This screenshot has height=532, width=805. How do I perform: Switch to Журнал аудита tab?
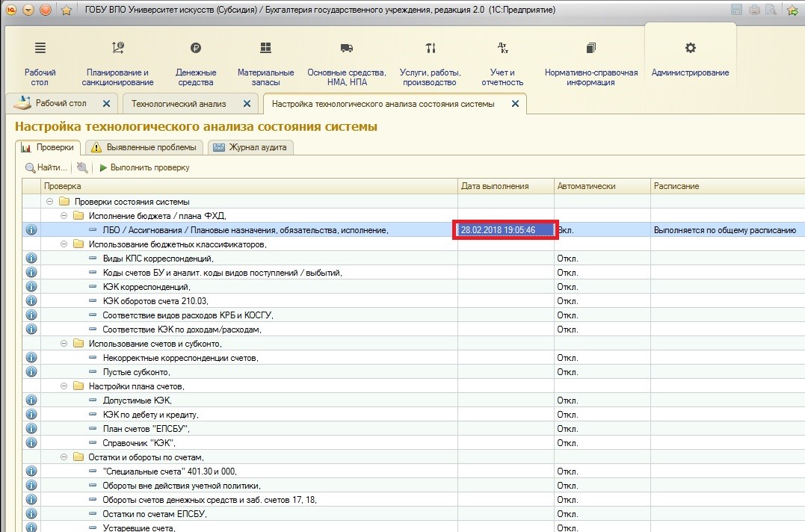click(x=250, y=147)
